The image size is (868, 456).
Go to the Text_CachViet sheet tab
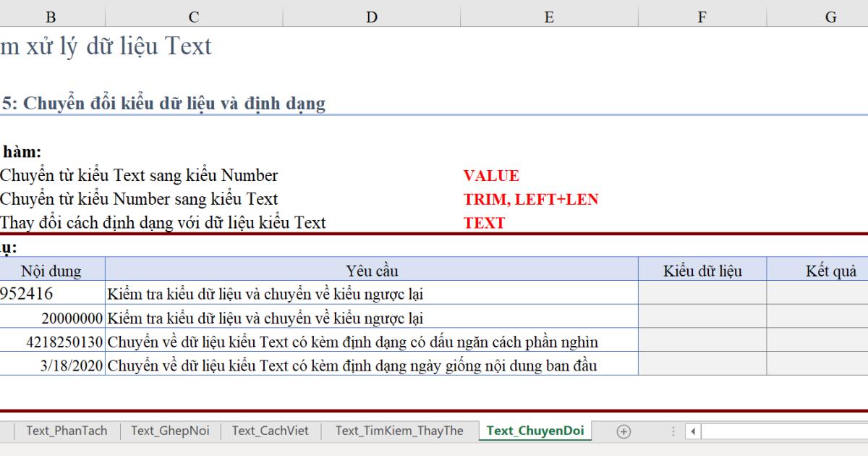(x=270, y=431)
